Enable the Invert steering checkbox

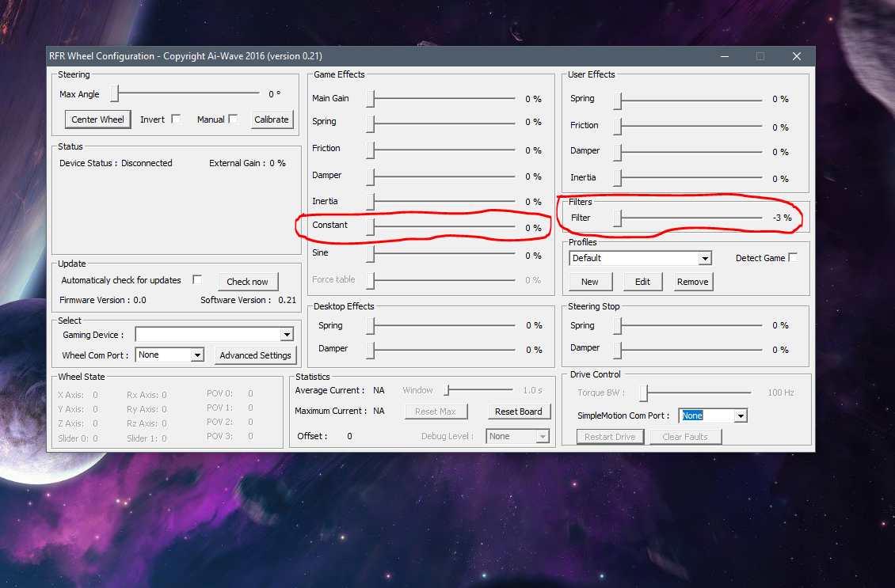(x=176, y=119)
